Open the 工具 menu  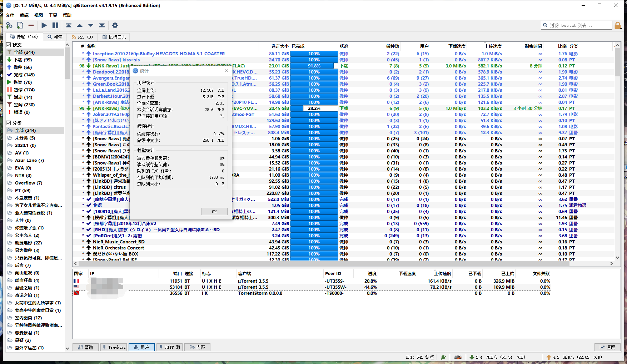click(53, 15)
